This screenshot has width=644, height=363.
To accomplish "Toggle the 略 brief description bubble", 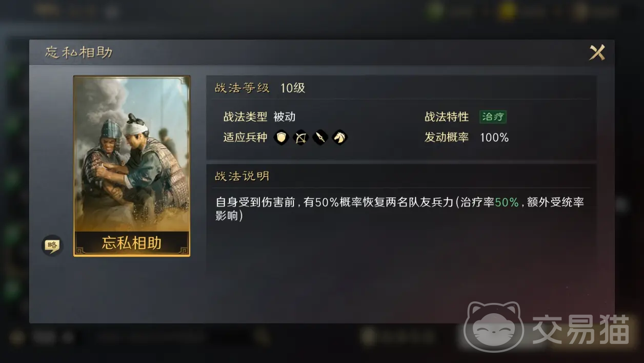I will click(52, 245).
